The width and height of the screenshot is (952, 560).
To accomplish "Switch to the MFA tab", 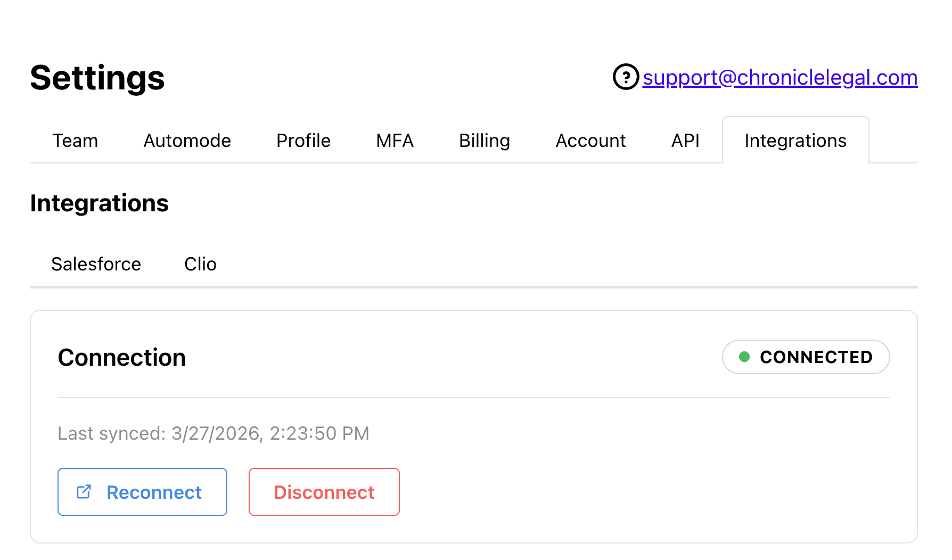I will point(395,141).
